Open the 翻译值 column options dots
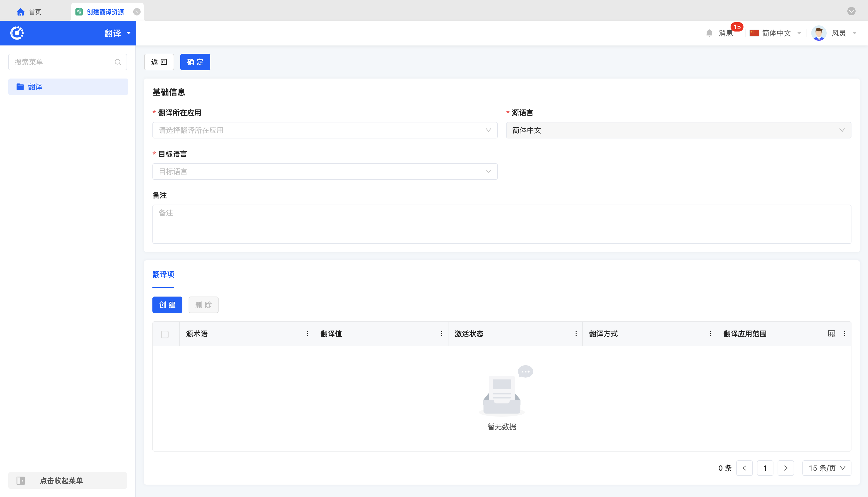Image resolution: width=868 pixels, height=497 pixels. (441, 334)
